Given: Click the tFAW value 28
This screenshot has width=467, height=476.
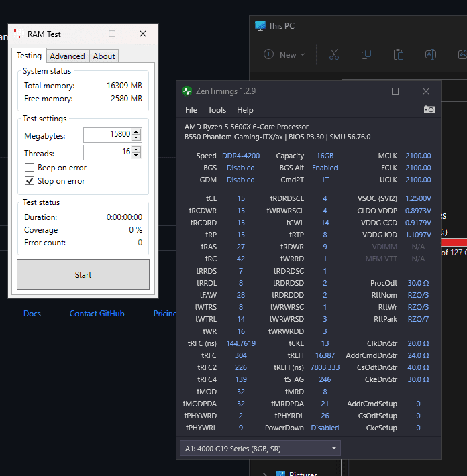Looking at the screenshot, I should [x=241, y=295].
